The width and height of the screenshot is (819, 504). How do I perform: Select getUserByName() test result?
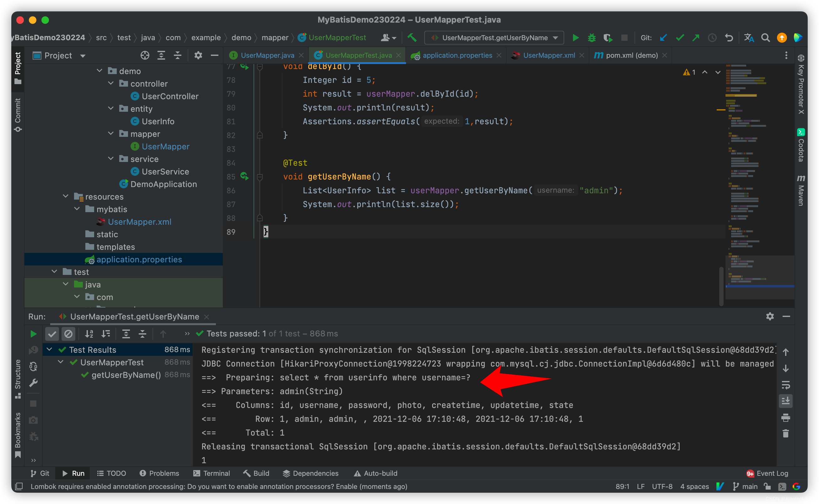click(x=126, y=375)
